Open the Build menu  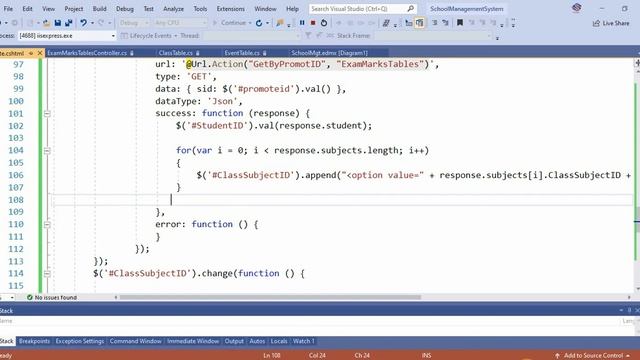99,9
